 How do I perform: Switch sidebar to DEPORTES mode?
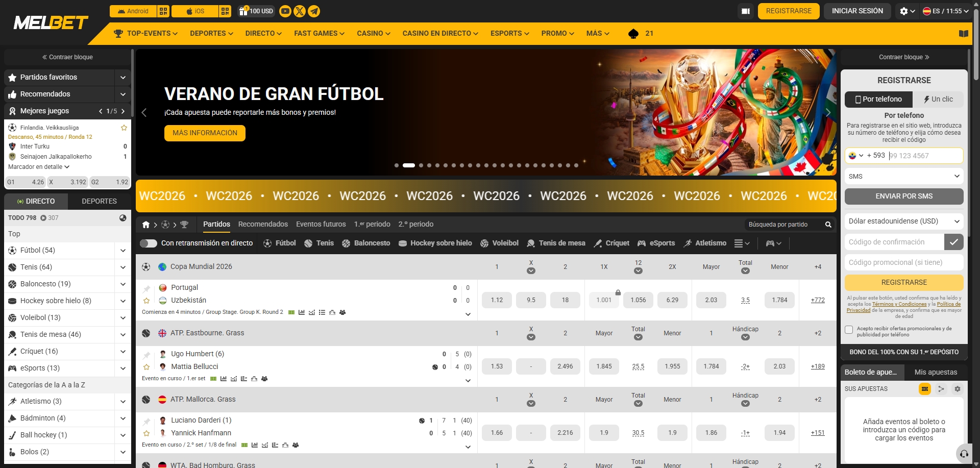pos(100,202)
